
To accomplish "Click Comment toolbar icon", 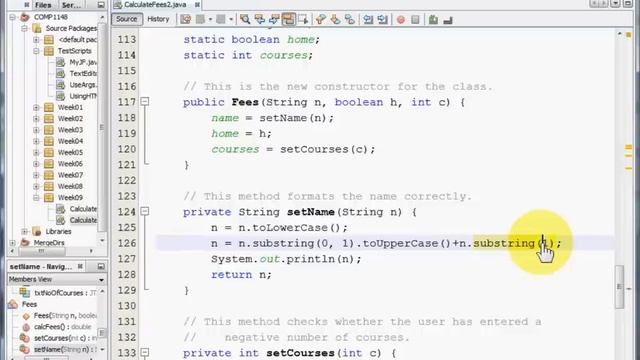I will coord(433,19).
